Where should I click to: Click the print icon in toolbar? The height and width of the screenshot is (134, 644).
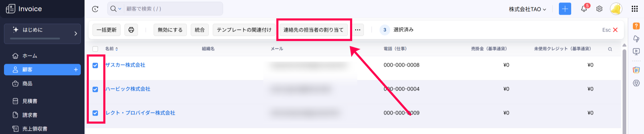pyautogui.click(x=131, y=30)
